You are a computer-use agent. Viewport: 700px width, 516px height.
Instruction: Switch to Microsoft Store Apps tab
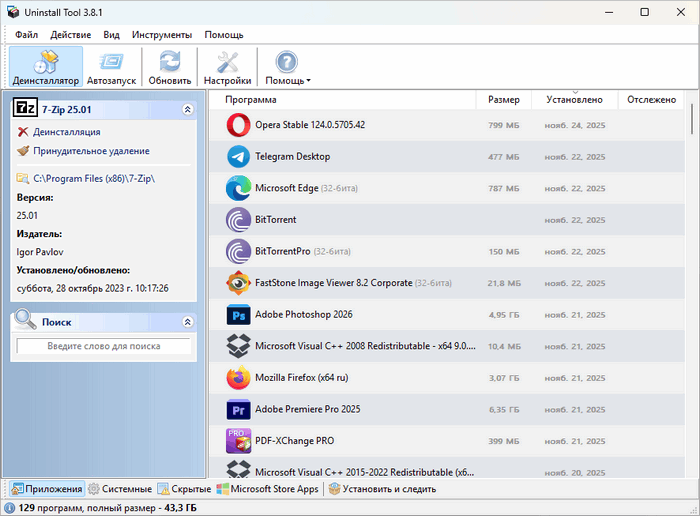coord(267,489)
